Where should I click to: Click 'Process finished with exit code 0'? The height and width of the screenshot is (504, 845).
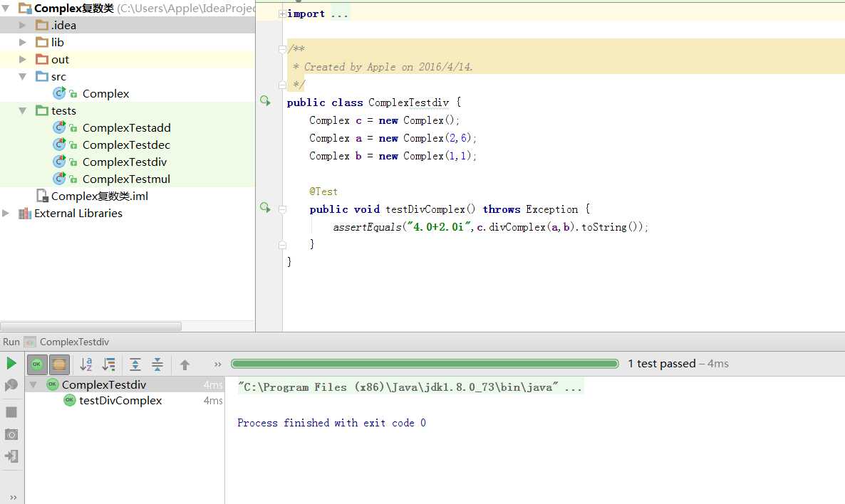coord(331,423)
